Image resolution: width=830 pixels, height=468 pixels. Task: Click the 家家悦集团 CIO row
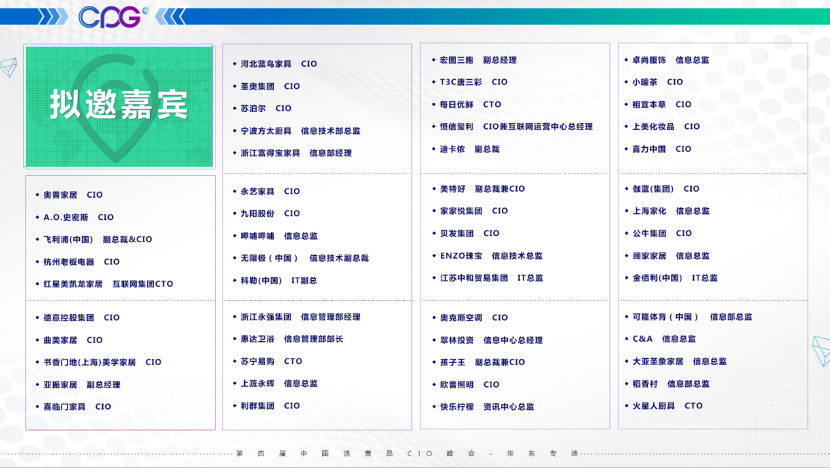(x=473, y=211)
